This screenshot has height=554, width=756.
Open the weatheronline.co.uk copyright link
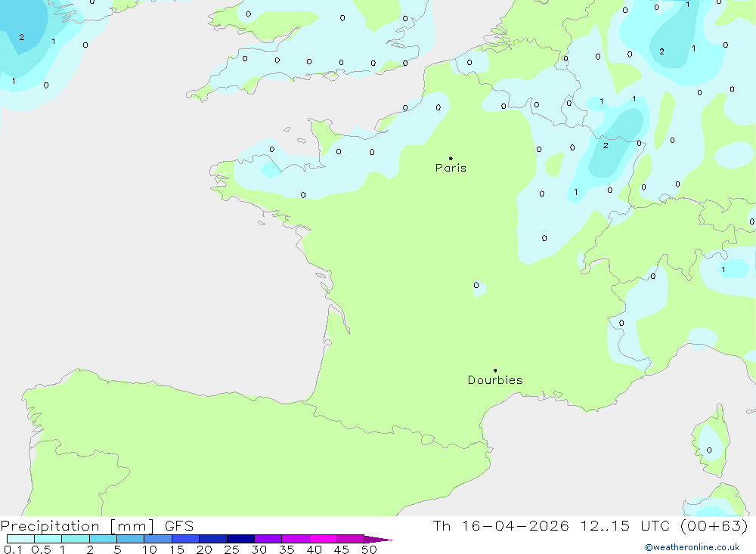pos(692,547)
